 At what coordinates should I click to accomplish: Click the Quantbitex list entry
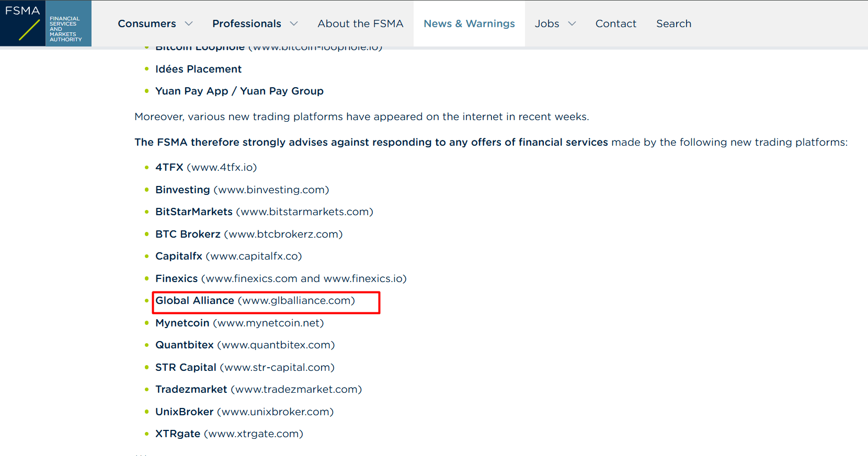tap(245, 345)
